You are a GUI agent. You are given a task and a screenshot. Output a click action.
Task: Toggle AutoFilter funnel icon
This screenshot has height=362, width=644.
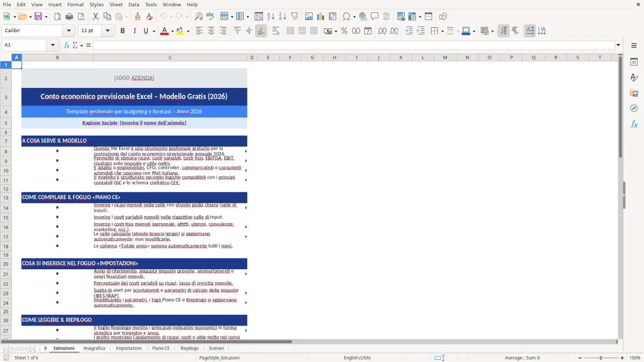294,17
